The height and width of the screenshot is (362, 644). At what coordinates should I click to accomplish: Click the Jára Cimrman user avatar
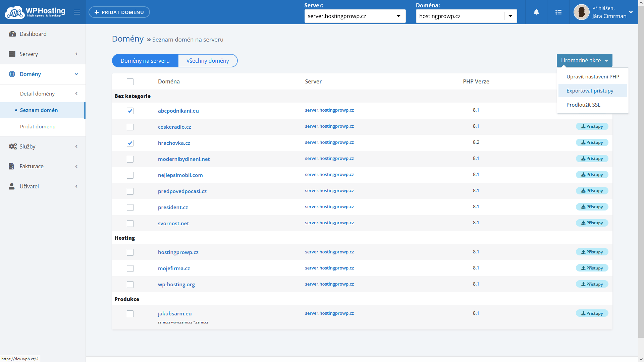(x=581, y=12)
